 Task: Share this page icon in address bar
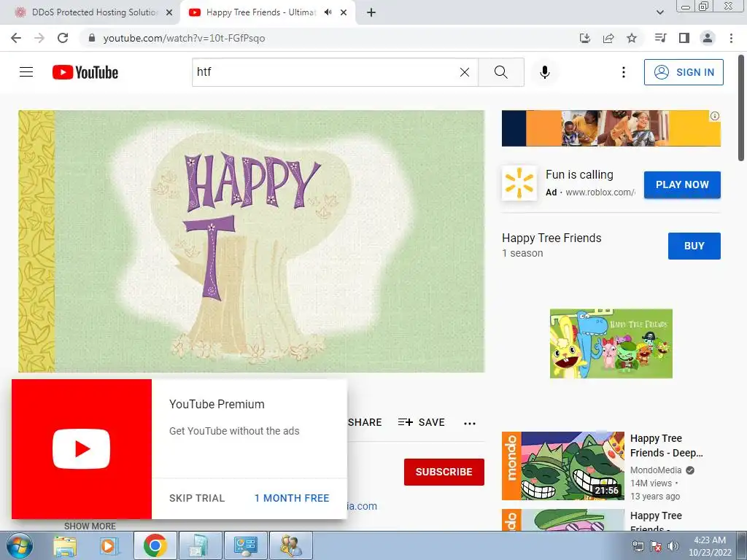(x=608, y=38)
